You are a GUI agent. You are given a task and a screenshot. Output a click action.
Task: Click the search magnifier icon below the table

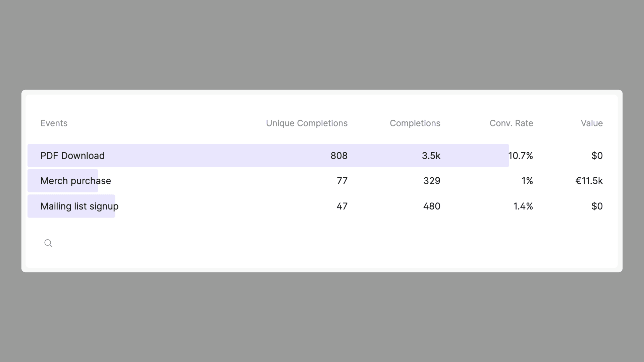[x=48, y=243]
